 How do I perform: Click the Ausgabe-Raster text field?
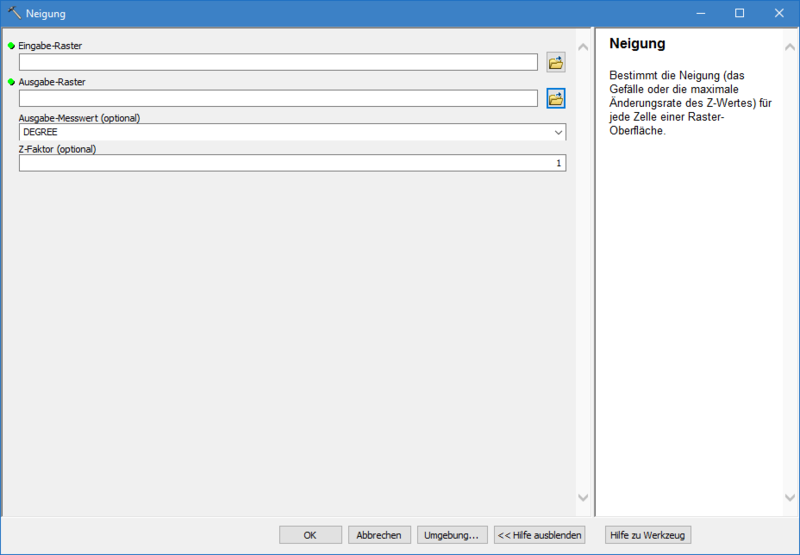pos(278,98)
